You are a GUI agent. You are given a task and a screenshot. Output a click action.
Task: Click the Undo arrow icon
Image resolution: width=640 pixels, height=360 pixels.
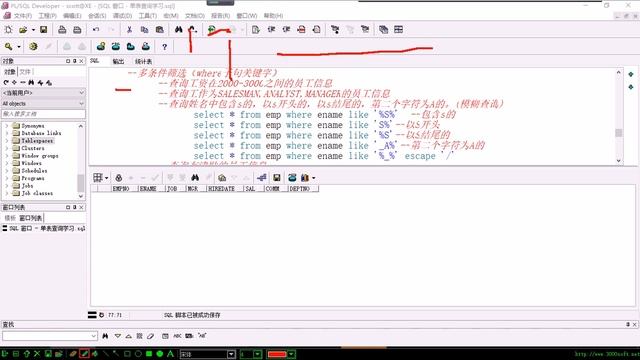96,30
